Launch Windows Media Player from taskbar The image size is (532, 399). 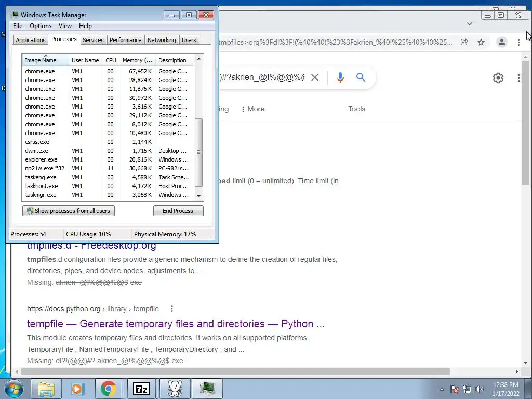click(77, 389)
